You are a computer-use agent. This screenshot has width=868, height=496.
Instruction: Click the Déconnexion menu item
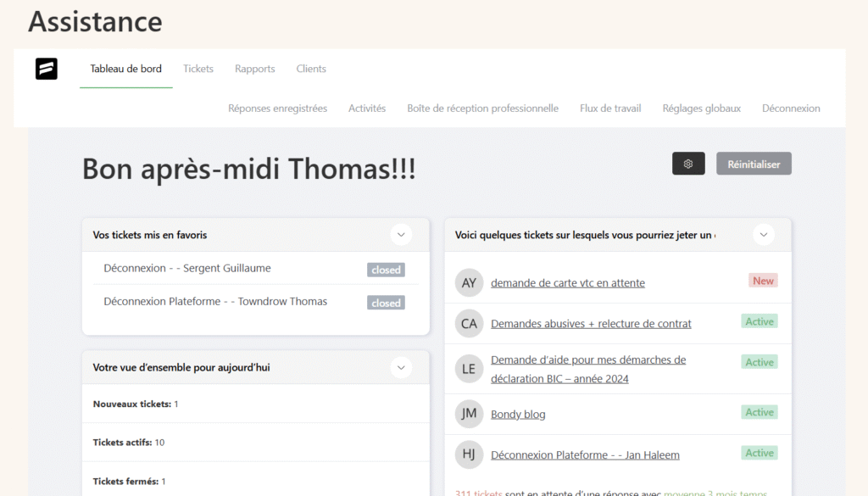[x=791, y=109]
